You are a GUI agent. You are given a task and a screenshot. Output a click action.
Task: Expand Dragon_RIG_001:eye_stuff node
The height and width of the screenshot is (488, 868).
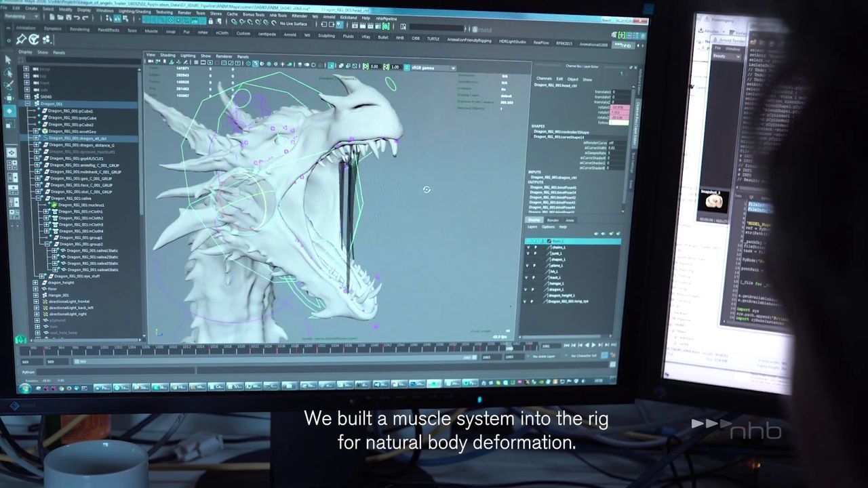tap(41, 276)
